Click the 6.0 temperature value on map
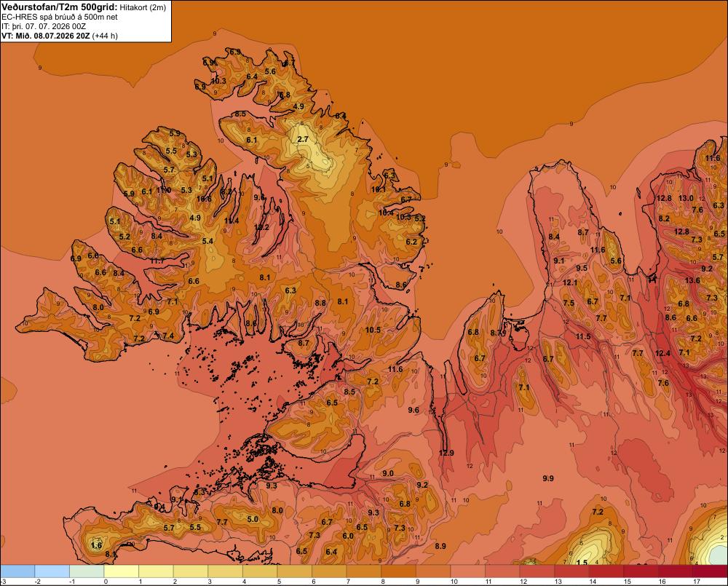This screenshot has height=586, width=728. point(348,535)
